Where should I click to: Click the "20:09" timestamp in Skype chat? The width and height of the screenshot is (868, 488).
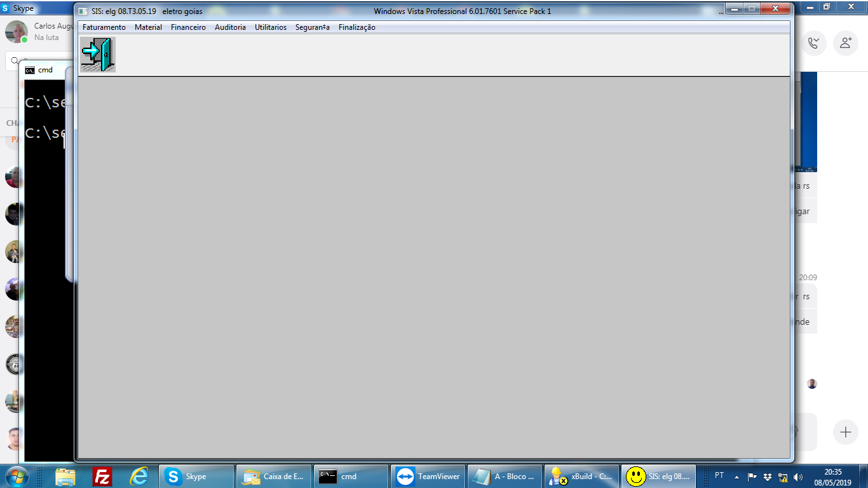click(x=808, y=278)
